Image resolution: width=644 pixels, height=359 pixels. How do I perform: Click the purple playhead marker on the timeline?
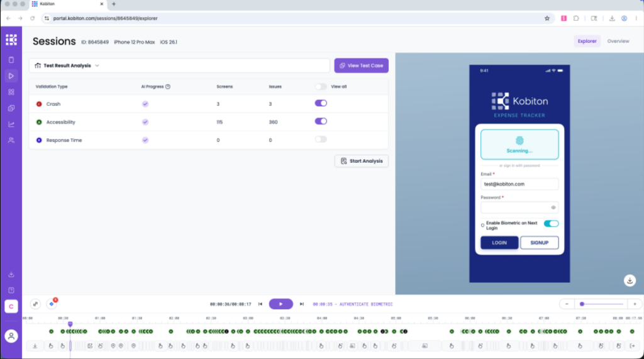(x=70, y=324)
